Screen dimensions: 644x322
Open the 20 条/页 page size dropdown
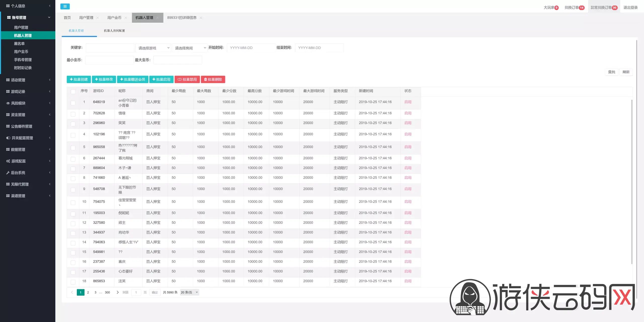189,292
